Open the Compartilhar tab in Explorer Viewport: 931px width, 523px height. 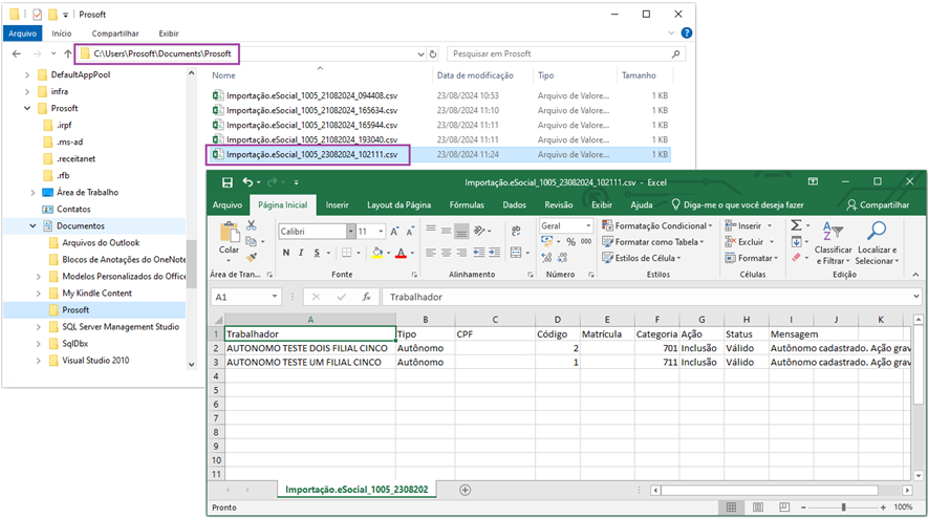click(x=115, y=34)
